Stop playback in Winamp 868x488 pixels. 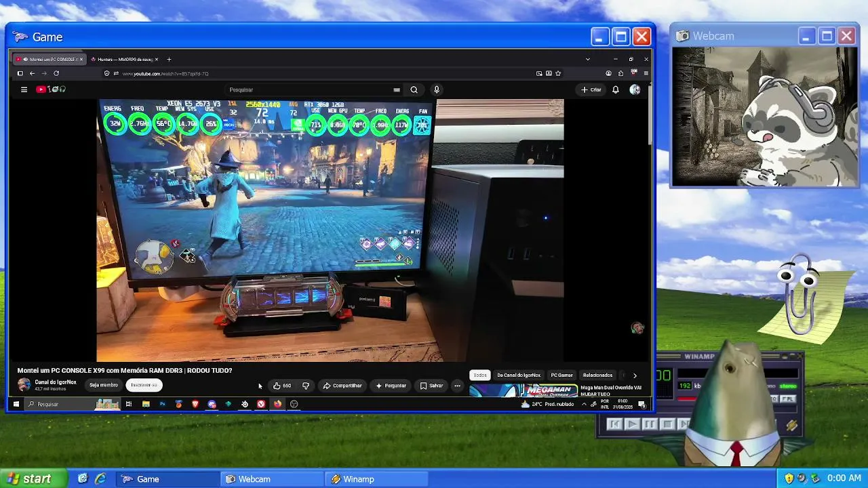click(667, 424)
